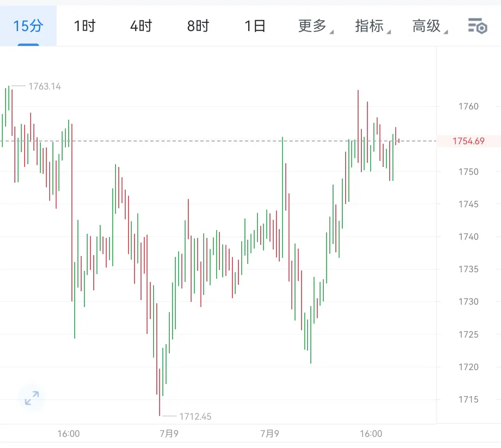Expand chart to fullscreen view
Screen dimensions: 501x448
point(32,398)
